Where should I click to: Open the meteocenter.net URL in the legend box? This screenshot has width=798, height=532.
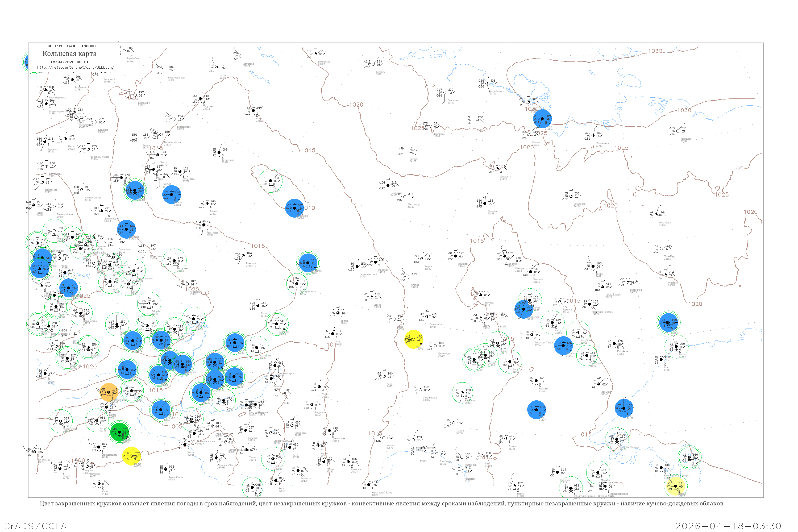coord(75,68)
